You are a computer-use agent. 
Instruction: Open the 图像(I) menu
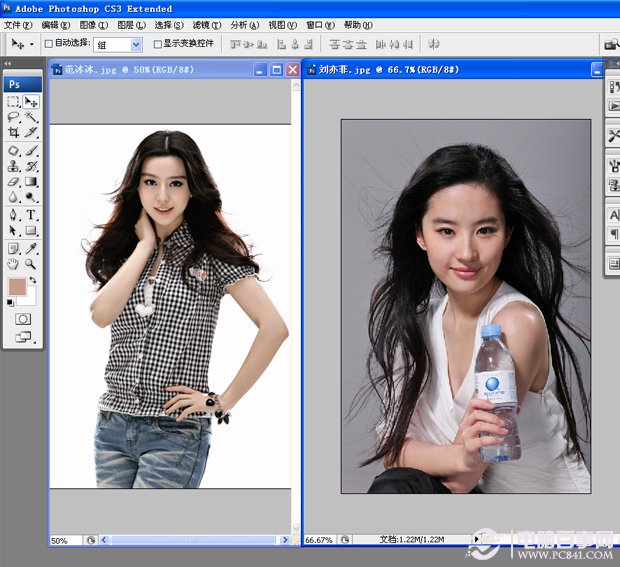coord(94,25)
